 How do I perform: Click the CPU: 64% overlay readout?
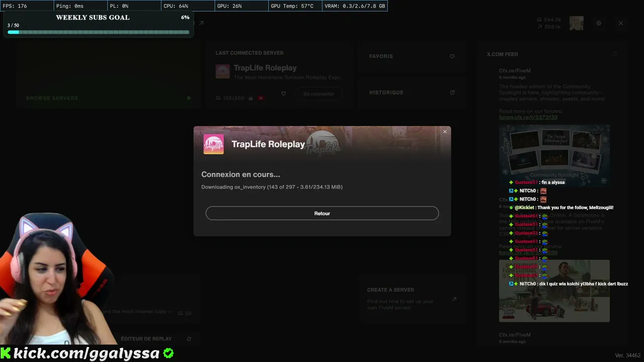click(176, 6)
